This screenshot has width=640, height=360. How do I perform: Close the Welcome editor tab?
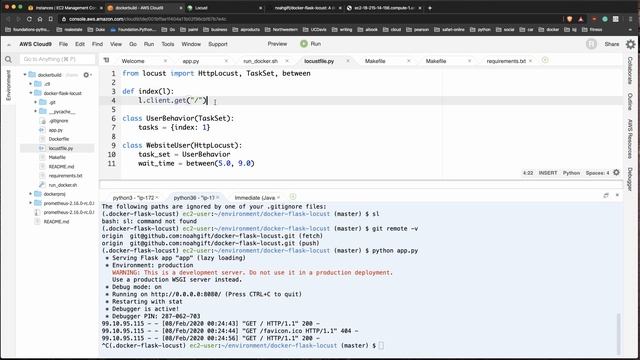tap(165, 61)
